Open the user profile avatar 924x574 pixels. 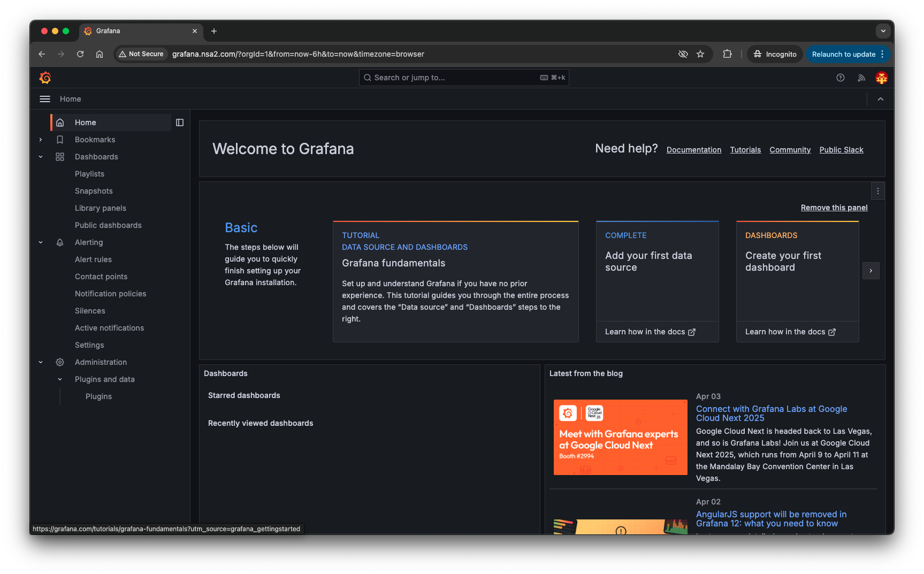[x=882, y=78]
